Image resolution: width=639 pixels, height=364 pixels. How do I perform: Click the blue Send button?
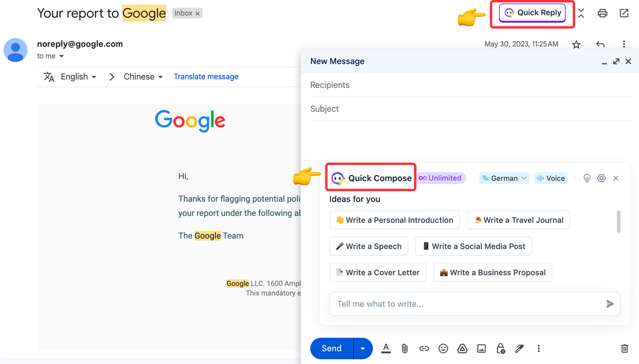click(x=331, y=349)
